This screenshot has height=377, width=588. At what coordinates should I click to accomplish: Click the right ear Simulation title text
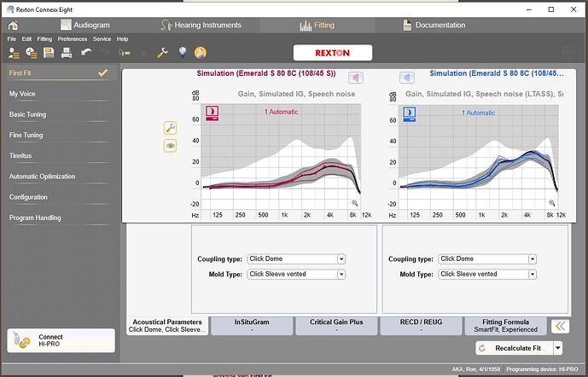pos(266,73)
